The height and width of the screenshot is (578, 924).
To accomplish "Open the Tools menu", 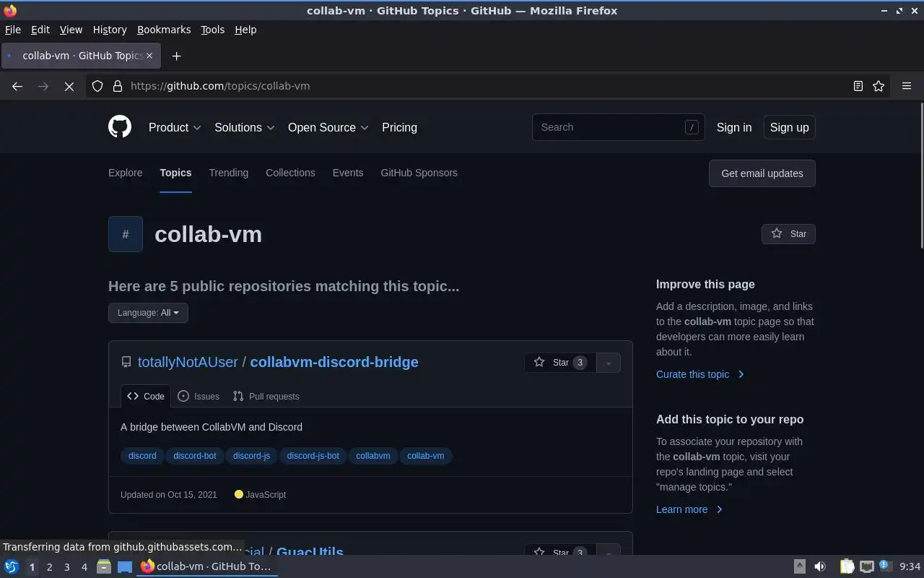I will click(x=212, y=30).
